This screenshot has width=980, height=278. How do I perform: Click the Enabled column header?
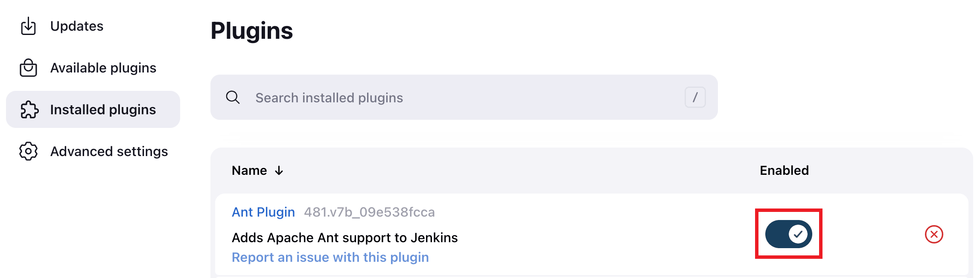[x=784, y=170]
